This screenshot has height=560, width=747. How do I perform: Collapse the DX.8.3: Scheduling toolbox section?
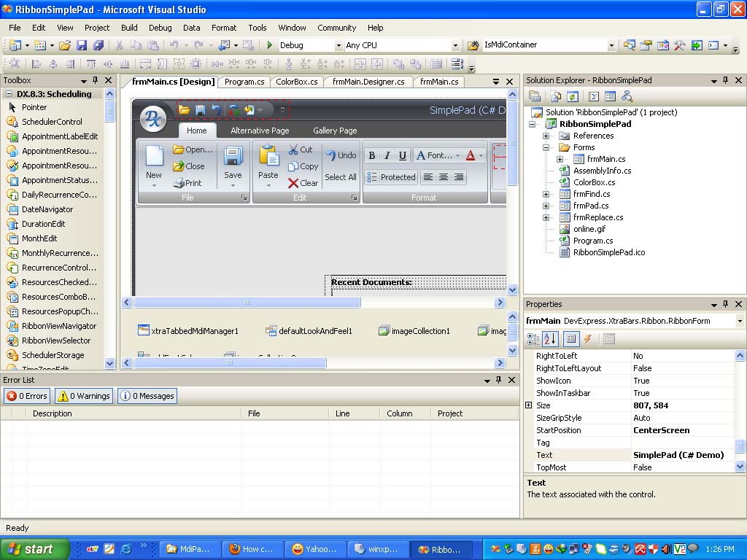pos(9,94)
